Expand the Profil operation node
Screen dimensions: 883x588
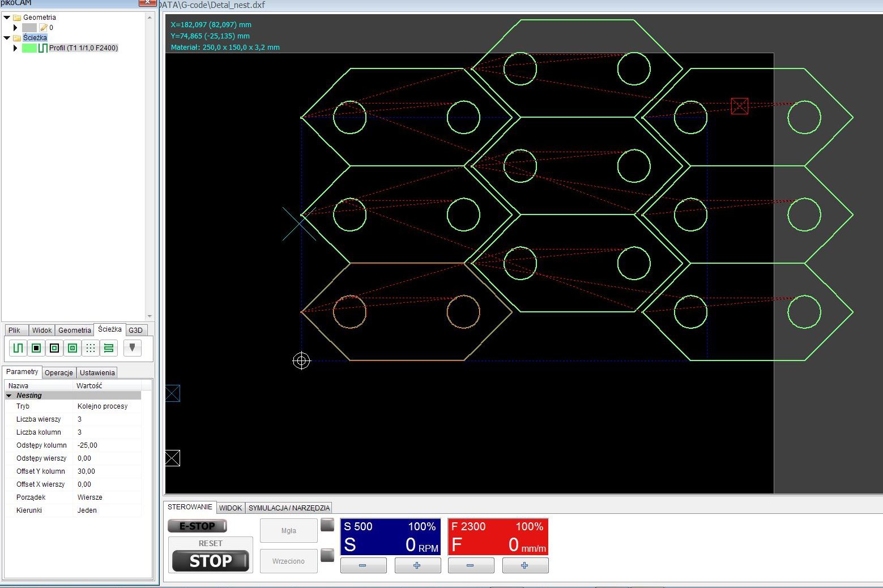(15, 48)
